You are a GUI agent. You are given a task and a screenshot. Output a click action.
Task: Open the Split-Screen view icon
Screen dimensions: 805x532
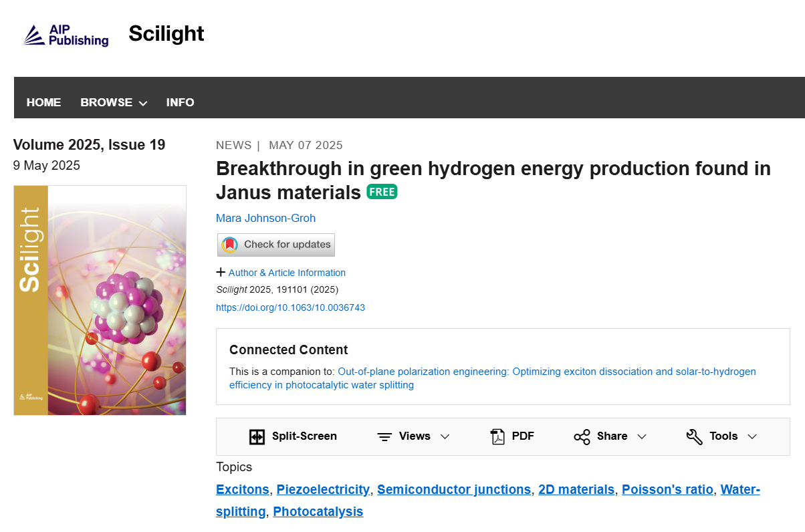click(x=257, y=437)
